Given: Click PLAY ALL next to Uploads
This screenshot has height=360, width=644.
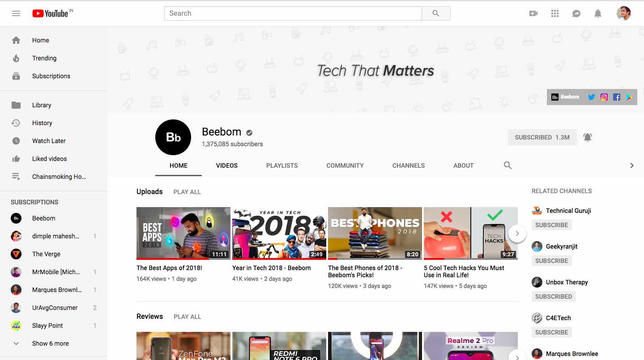Looking at the screenshot, I should (x=187, y=192).
